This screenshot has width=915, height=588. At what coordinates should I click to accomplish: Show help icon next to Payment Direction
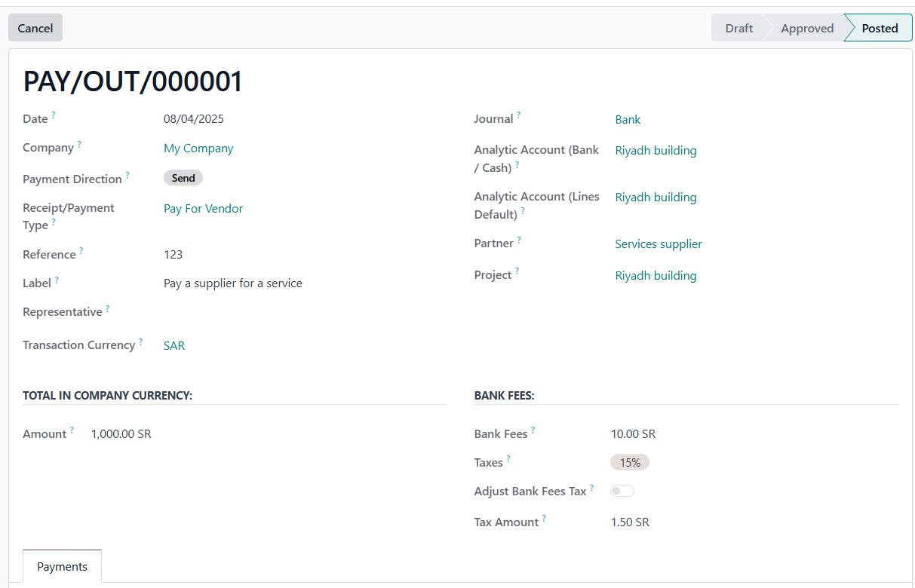127,175
